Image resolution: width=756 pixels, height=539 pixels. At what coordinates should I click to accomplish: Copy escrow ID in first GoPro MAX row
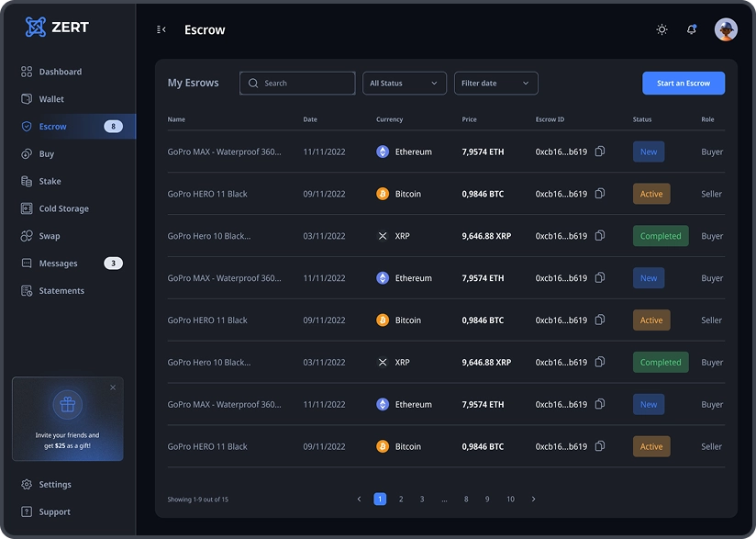[x=600, y=152]
